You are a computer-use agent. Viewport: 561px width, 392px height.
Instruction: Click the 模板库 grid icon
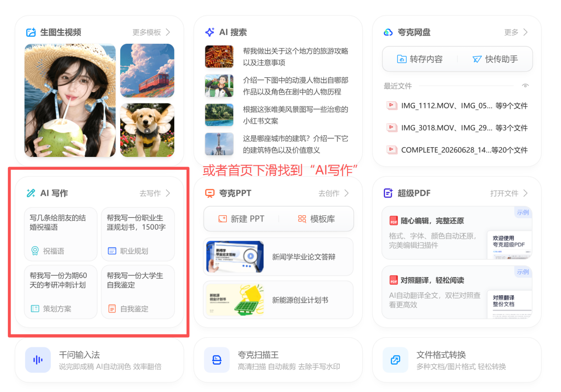click(302, 219)
